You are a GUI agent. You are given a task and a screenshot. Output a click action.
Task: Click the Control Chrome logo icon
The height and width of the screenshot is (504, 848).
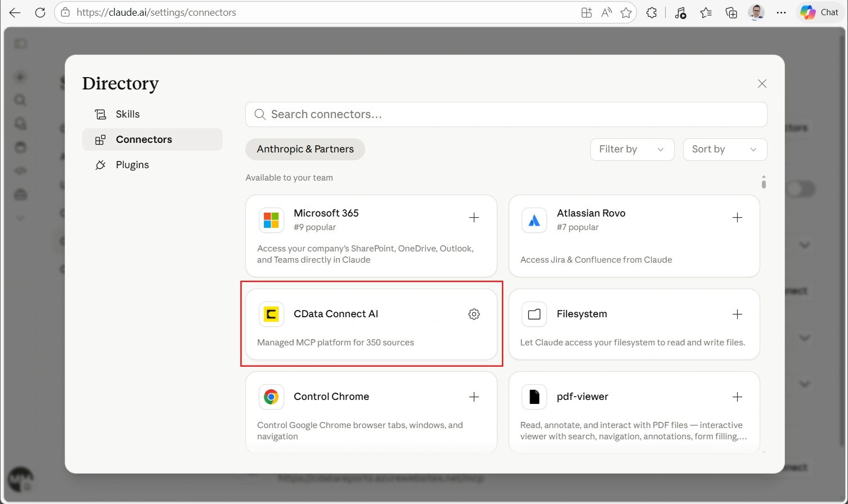pyautogui.click(x=271, y=397)
